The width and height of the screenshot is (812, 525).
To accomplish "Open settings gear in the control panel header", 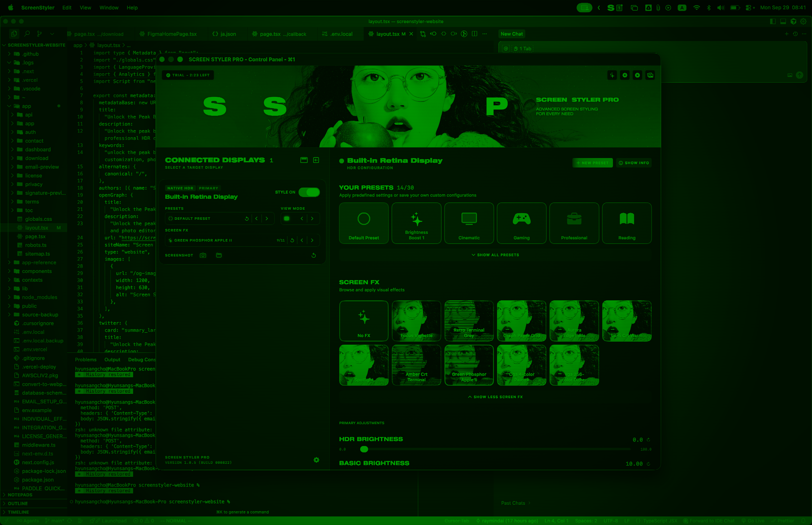I will (x=625, y=75).
